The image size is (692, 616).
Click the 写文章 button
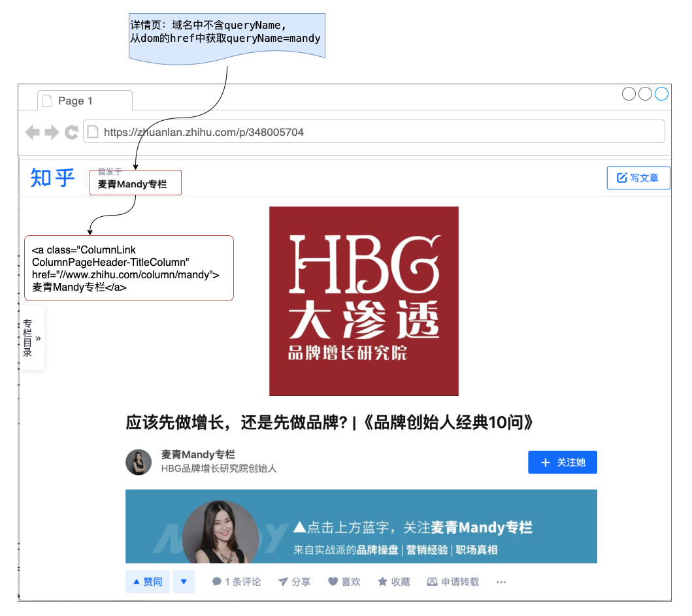click(638, 178)
